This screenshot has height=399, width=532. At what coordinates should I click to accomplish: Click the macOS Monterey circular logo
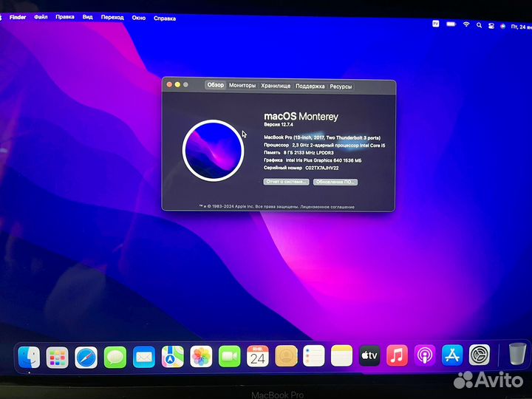213,150
